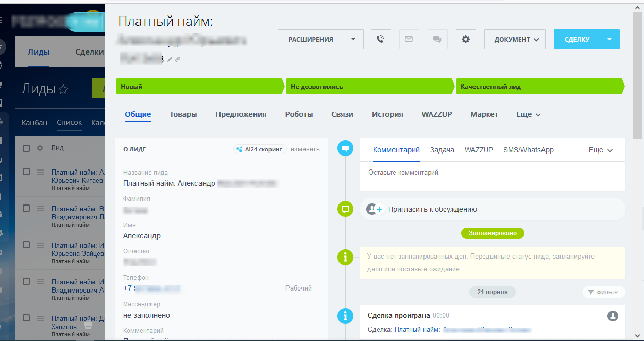This screenshot has height=341, width=644.
Task: Check the box for Юрьевна Зайцев lead
Action: tap(26, 245)
